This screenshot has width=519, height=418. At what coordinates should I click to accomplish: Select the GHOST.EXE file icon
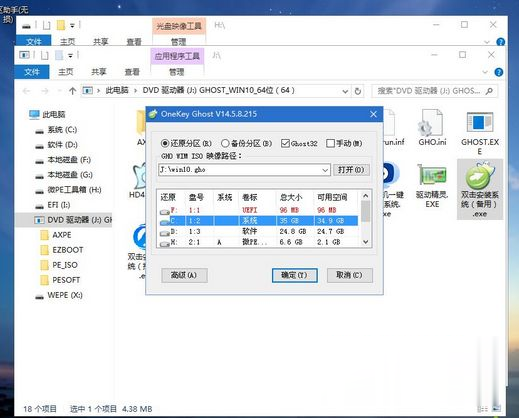[x=480, y=133]
